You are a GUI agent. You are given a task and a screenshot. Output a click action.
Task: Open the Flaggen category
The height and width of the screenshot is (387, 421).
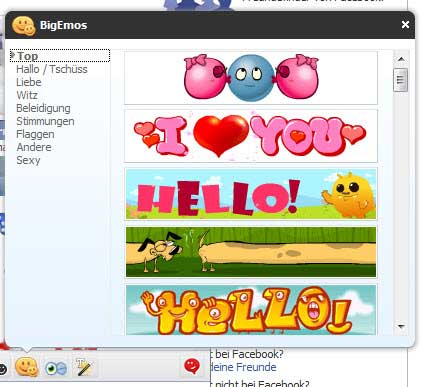coord(35,134)
